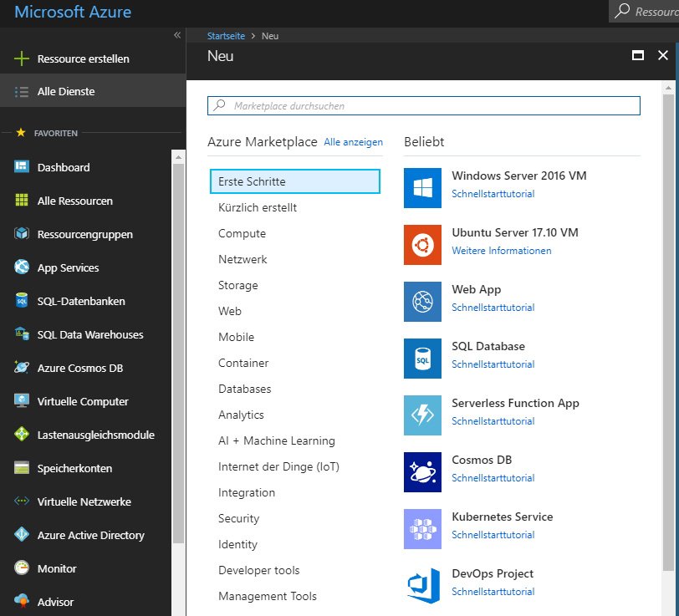Screen dimensions: 679x616
Task: Collapse the navigation pane with the double chevron
Action: (x=176, y=35)
